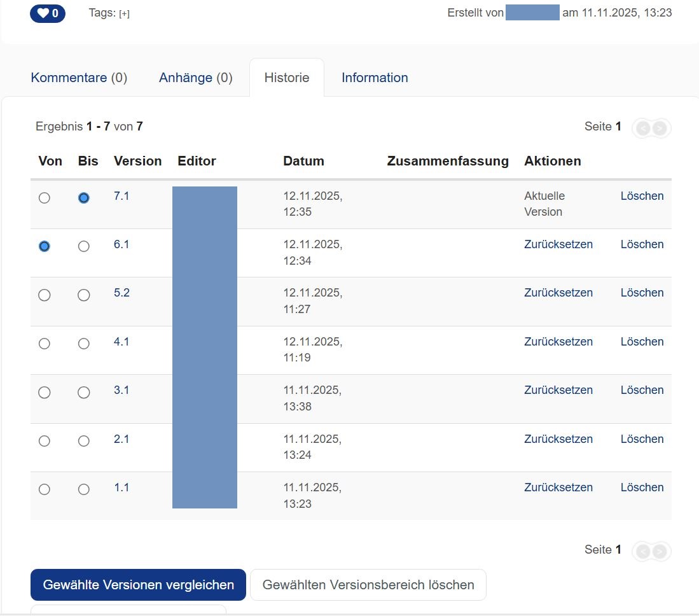This screenshot has height=616, width=699.
Task: Click Gewählten Versionsbereich löschen button
Action: [x=368, y=585]
